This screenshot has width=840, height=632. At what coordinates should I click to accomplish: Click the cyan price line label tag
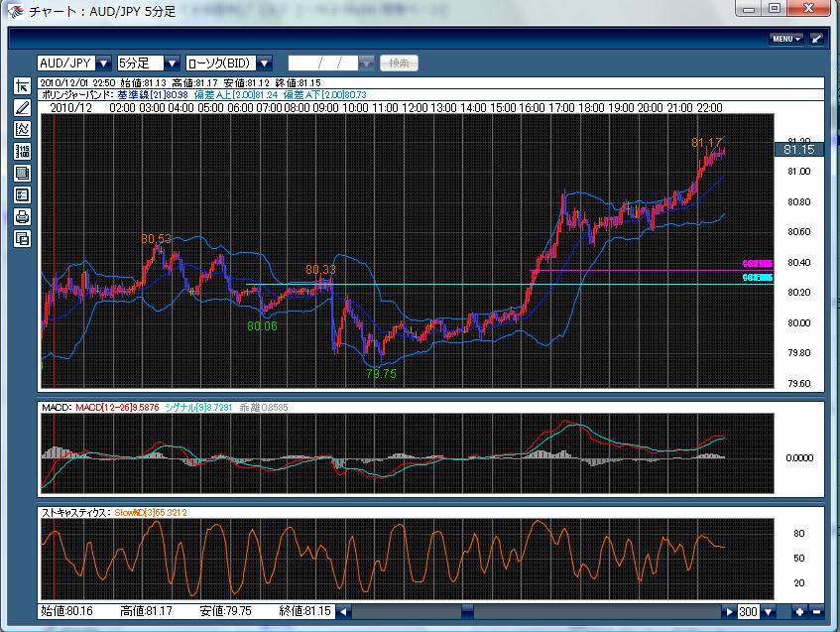[758, 278]
